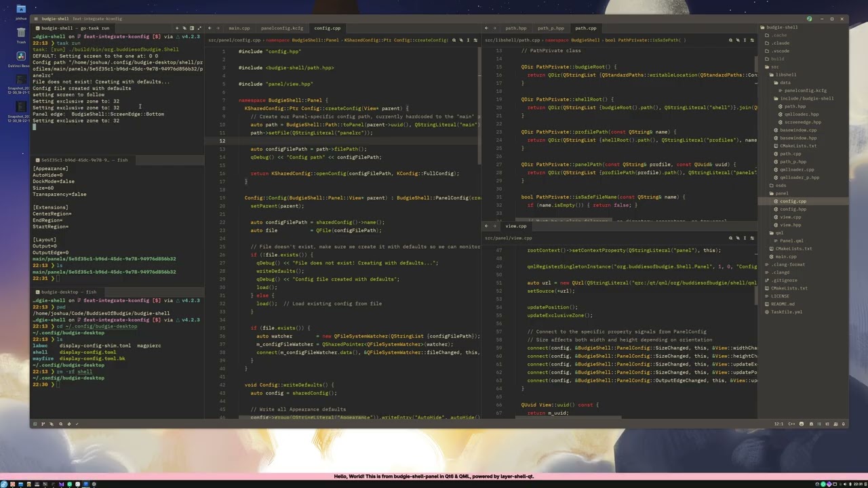
Task: Open the joshua home folder desktop icon
Action: click(x=21, y=12)
